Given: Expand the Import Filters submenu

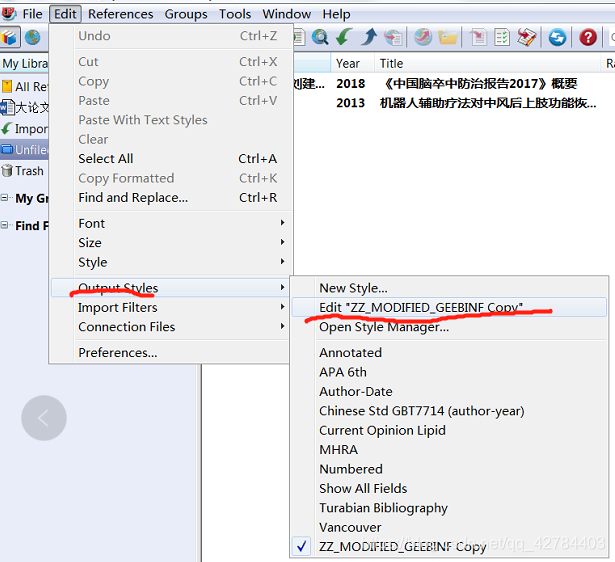Looking at the screenshot, I should (172, 307).
